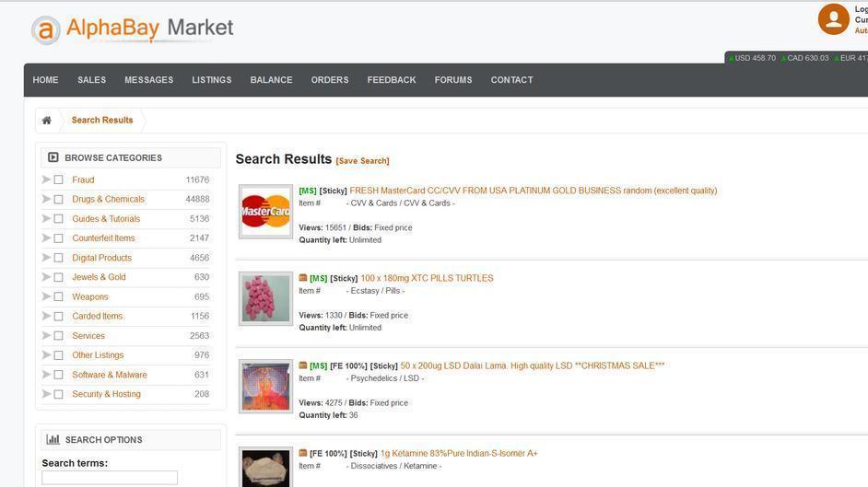The image size is (868, 487).
Task: Click the Other Listings category link
Action: click(x=98, y=354)
